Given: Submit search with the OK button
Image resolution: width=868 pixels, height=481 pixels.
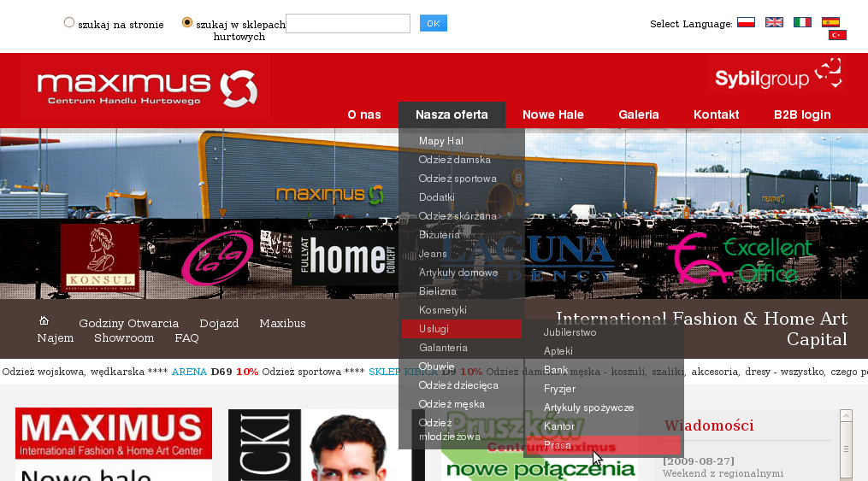Looking at the screenshot, I should pos(434,23).
